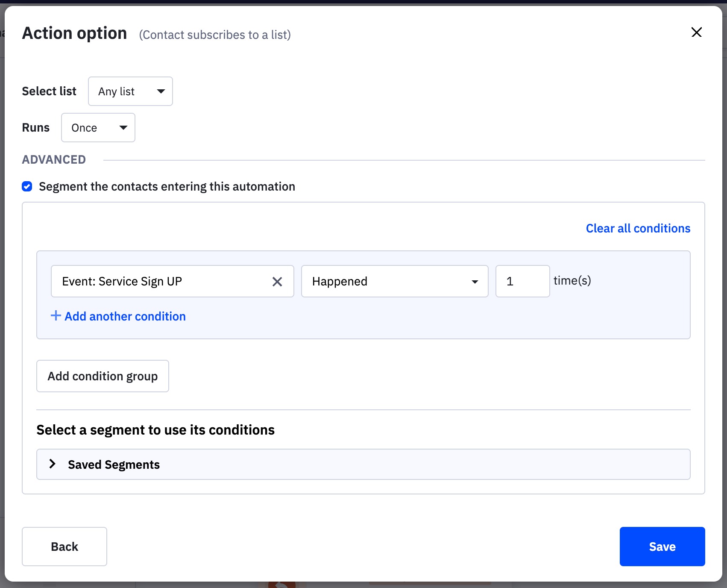Close the Action option dialog
Viewport: 727px width, 588px height.
[x=697, y=32]
